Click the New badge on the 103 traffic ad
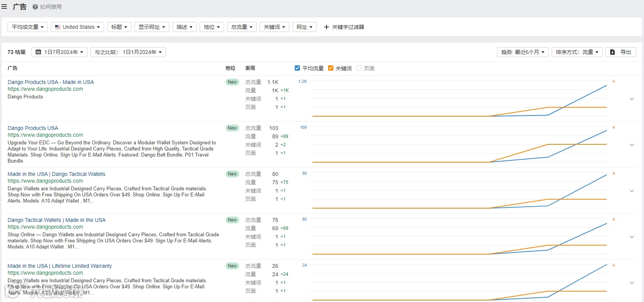 point(232,128)
